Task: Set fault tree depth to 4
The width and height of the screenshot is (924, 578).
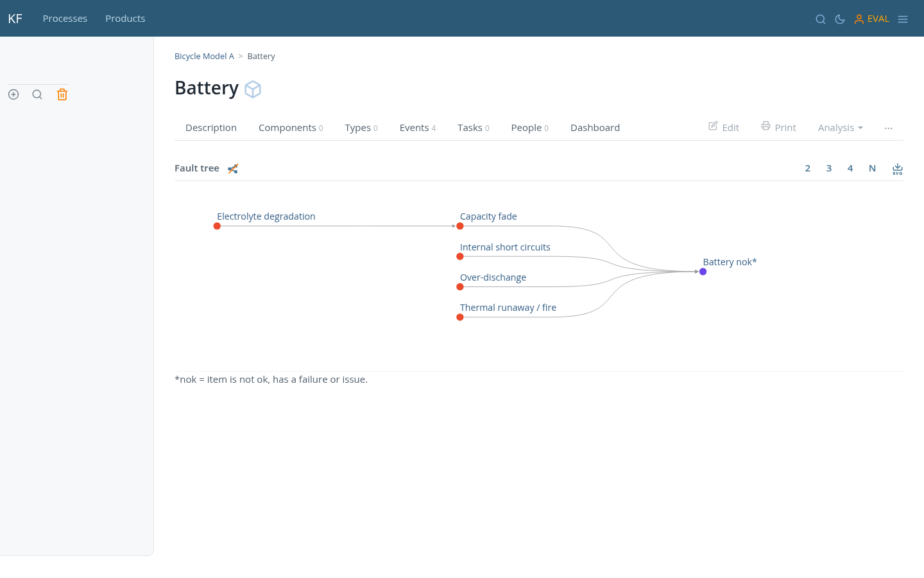Action: click(850, 168)
